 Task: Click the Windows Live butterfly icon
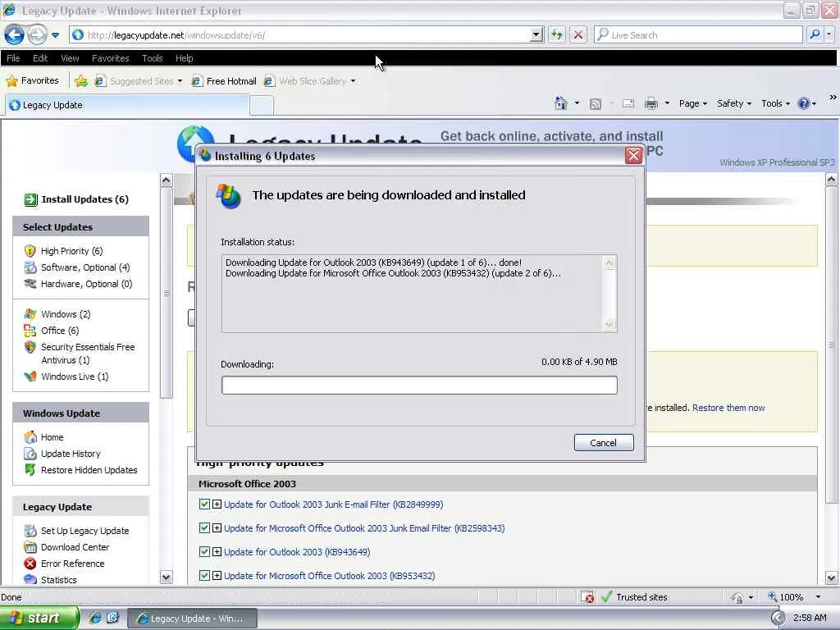30,377
